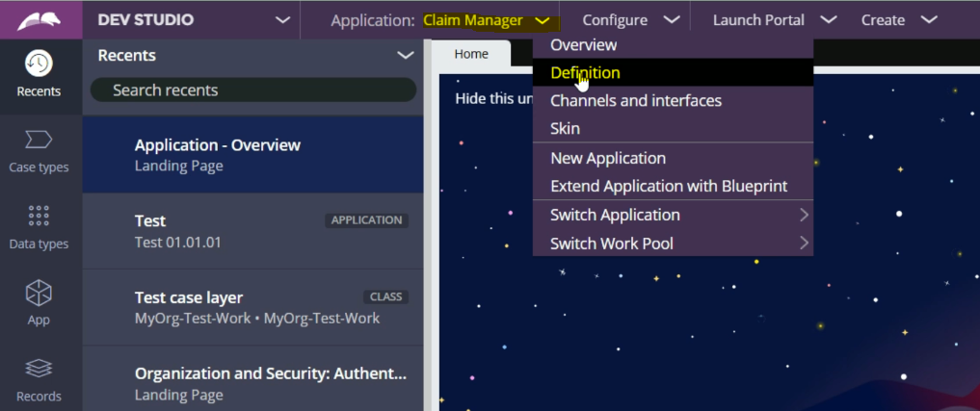The width and height of the screenshot is (980, 411).
Task: Open the Test case layer class item
Action: [253, 307]
